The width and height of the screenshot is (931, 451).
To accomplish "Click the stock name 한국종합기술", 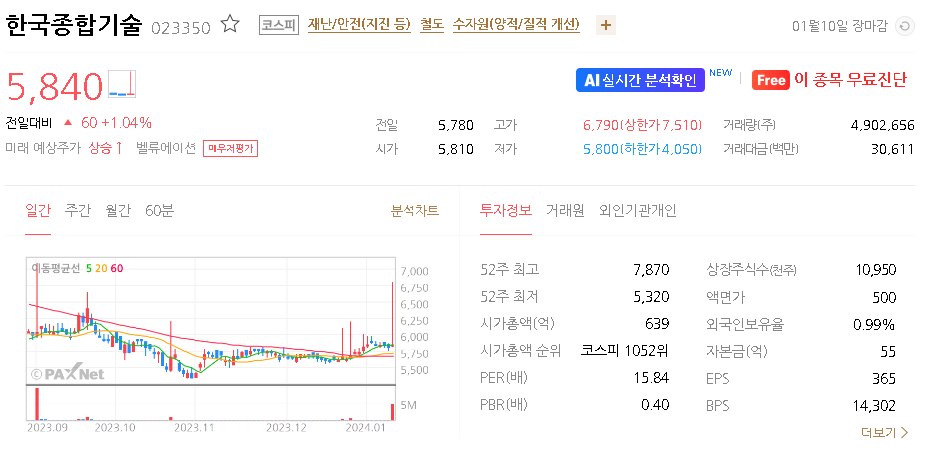I will [74, 25].
